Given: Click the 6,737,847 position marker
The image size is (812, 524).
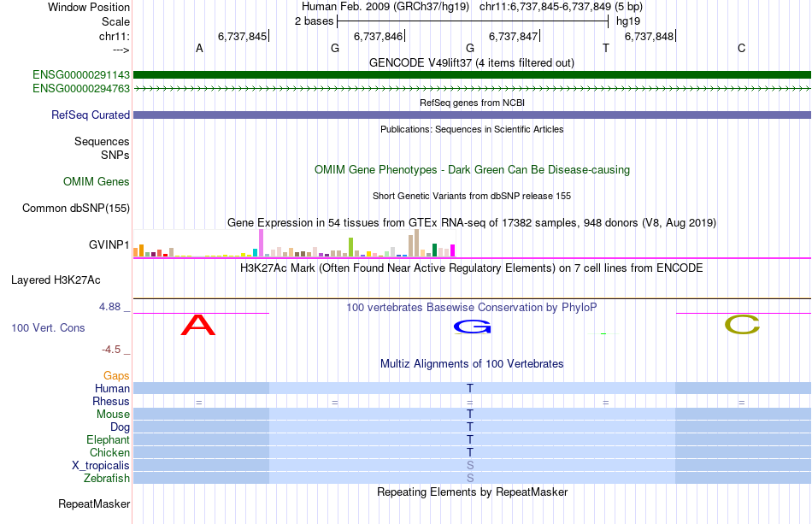Looking at the screenshot, I should coord(514,36).
